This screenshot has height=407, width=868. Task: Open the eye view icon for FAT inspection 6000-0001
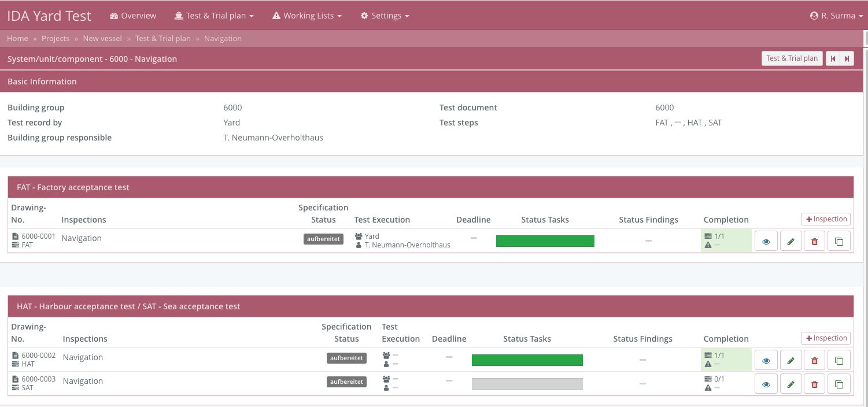pos(766,240)
